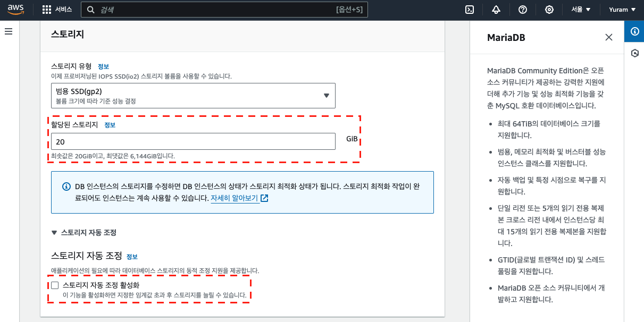Collapse the 스토리지 자동 조정 section
The width and height of the screenshot is (644, 322).
83,232
